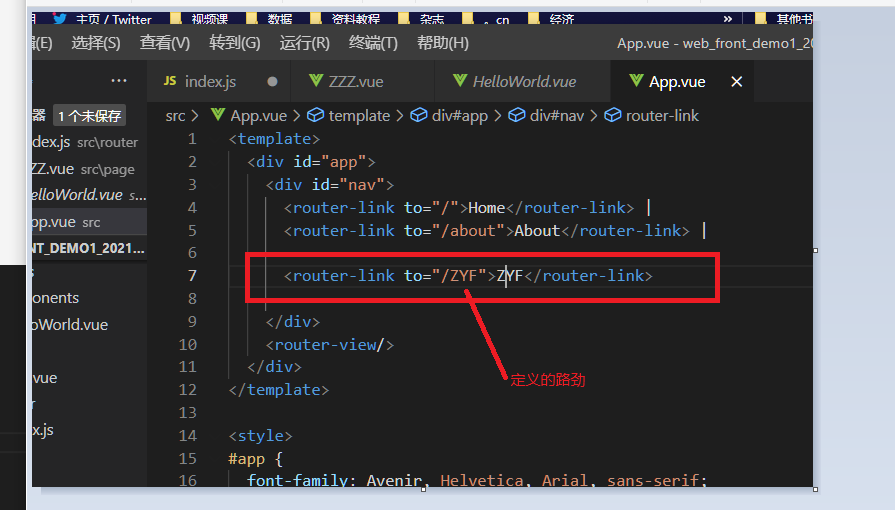Click the <style> tag on line 14
The height and width of the screenshot is (510, 895).
pos(260,436)
